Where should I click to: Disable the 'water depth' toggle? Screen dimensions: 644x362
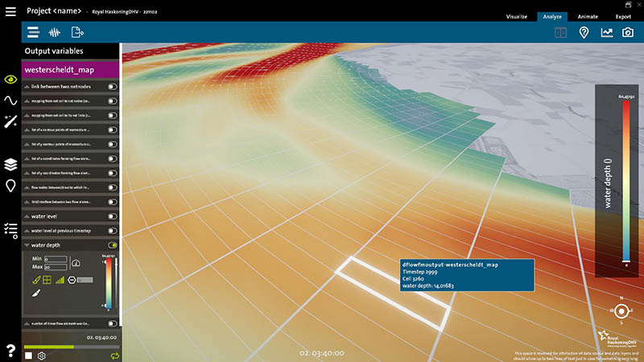(112, 245)
